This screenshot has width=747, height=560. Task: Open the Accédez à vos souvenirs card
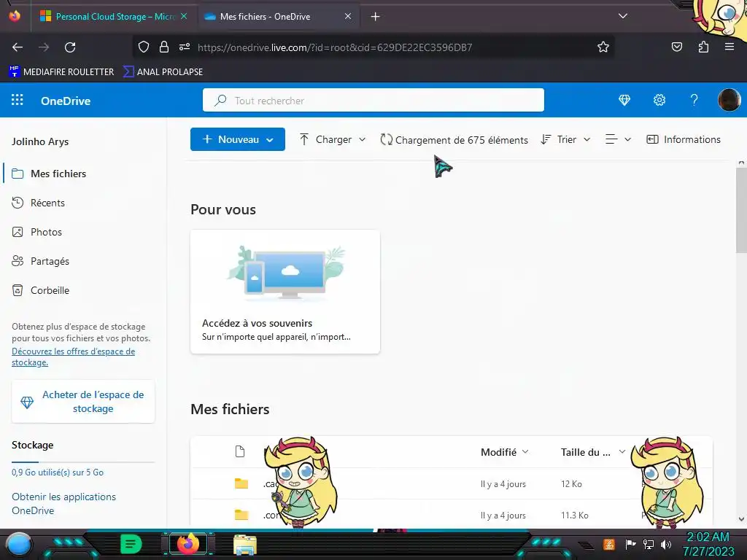pyautogui.click(x=285, y=292)
